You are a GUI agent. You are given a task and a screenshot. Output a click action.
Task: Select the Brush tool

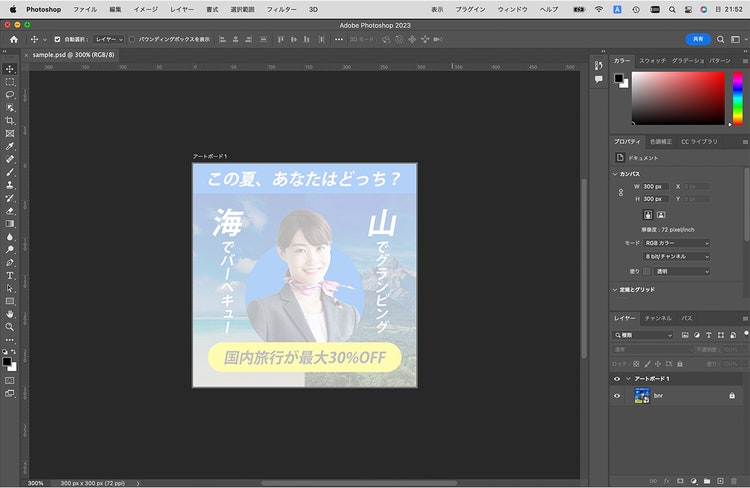coord(10,172)
